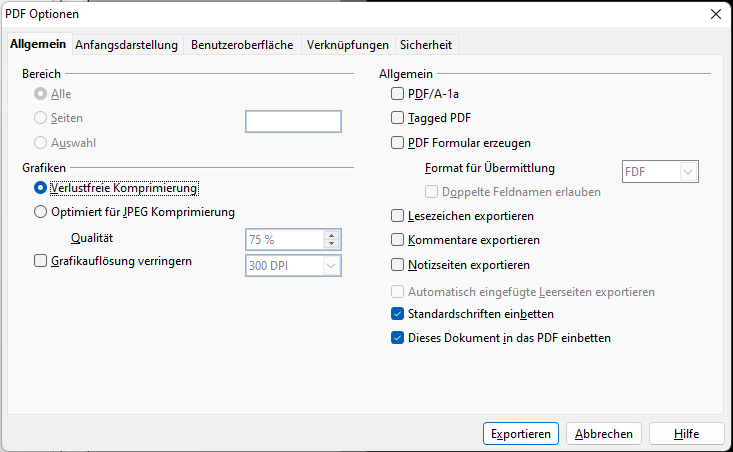733x452 pixels.
Task: Tick the PDF/A-1a checkbox
Action: (398, 94)
